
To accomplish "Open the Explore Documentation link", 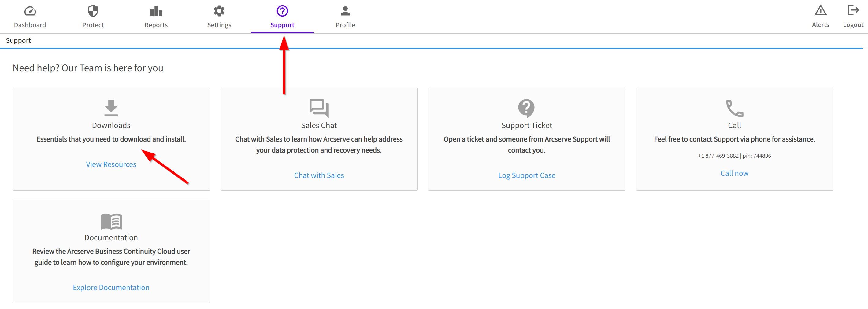I will (111, 288).
